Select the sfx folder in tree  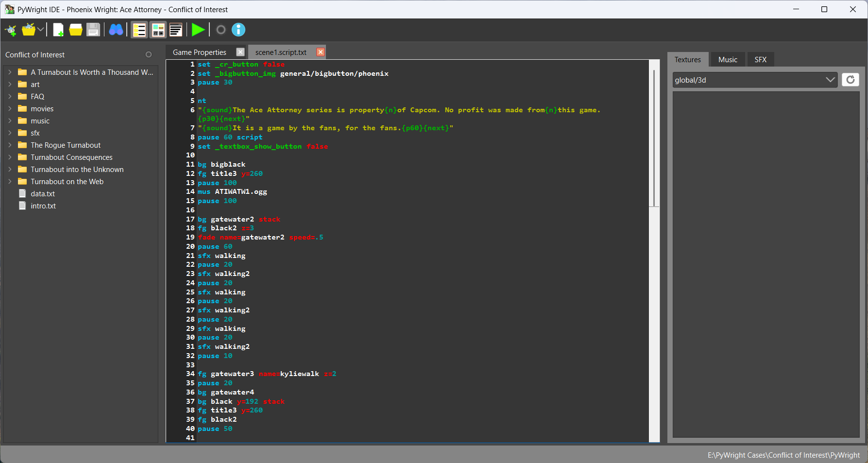point(35,133)
